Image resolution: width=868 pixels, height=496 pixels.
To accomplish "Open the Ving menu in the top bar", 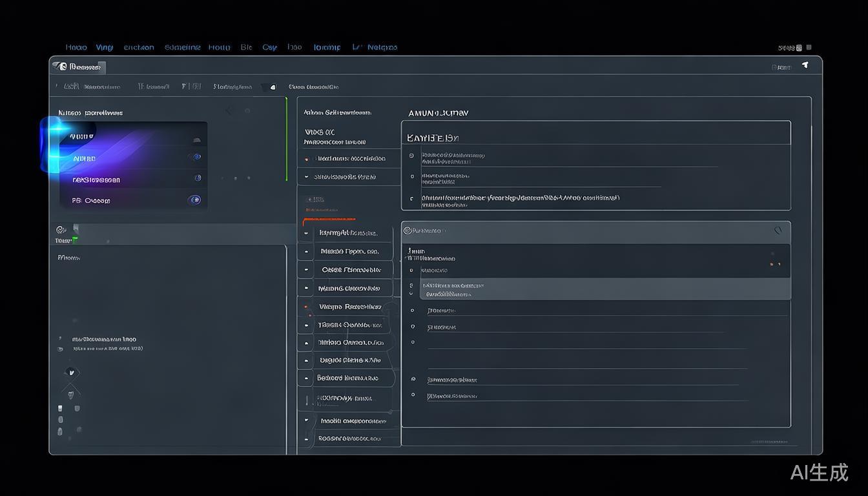I will 104,47.
